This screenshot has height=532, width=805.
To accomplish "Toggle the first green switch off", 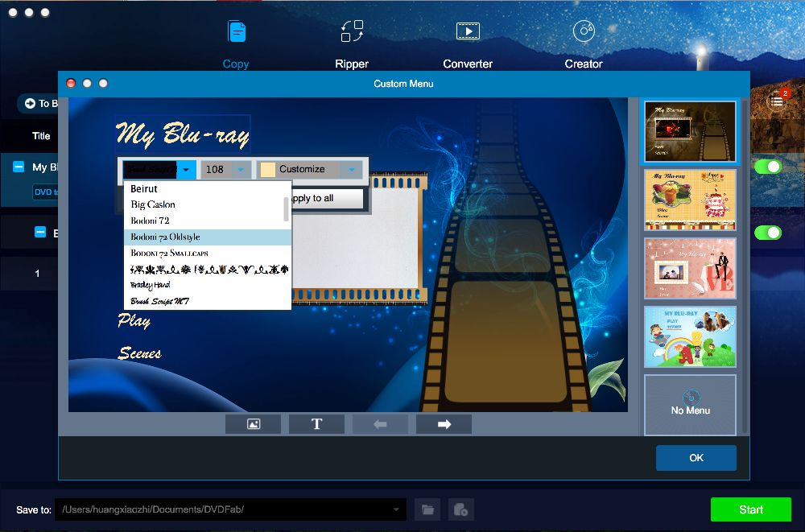I will tap(768, 167).
